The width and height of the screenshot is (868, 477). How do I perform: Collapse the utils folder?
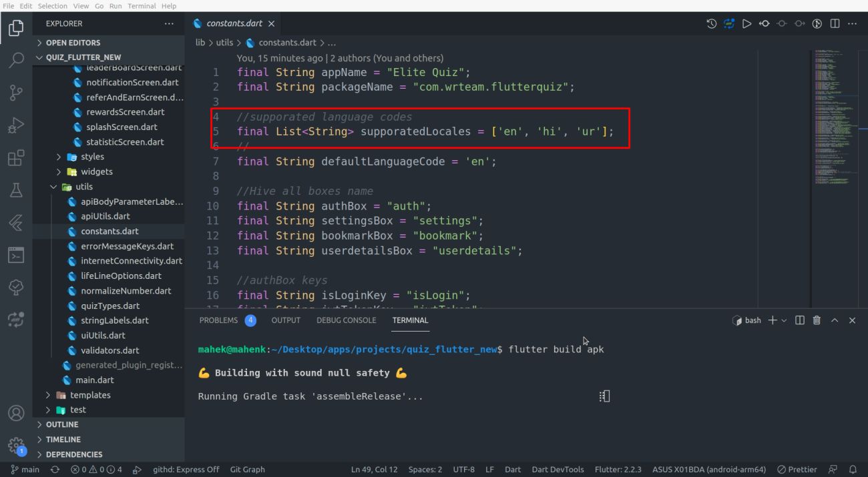point(83,187)
